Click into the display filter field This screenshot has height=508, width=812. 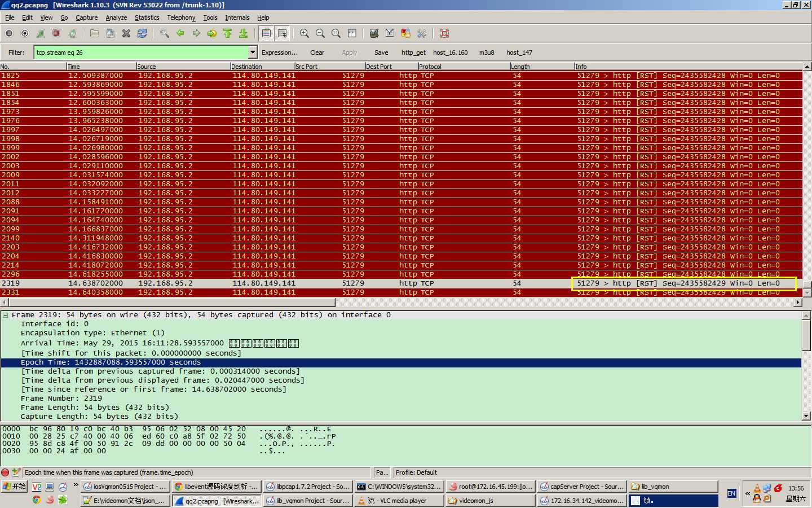[x=141, y=52]
